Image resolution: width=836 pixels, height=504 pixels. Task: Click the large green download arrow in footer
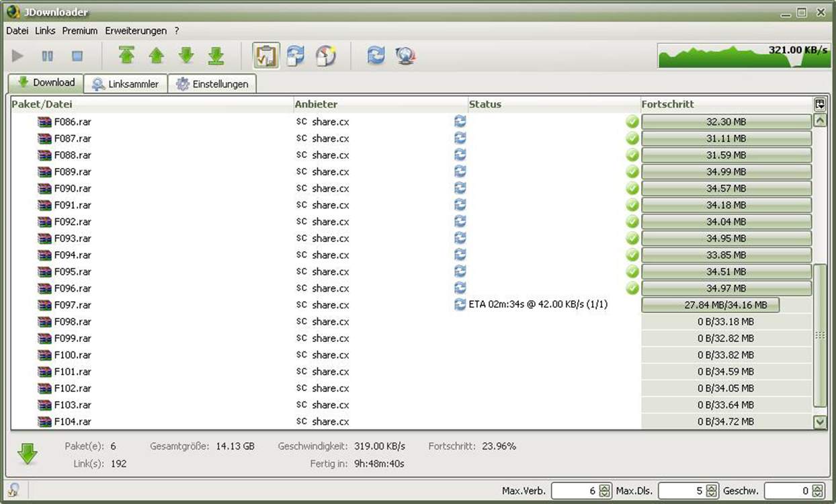[x=28, y=454]
